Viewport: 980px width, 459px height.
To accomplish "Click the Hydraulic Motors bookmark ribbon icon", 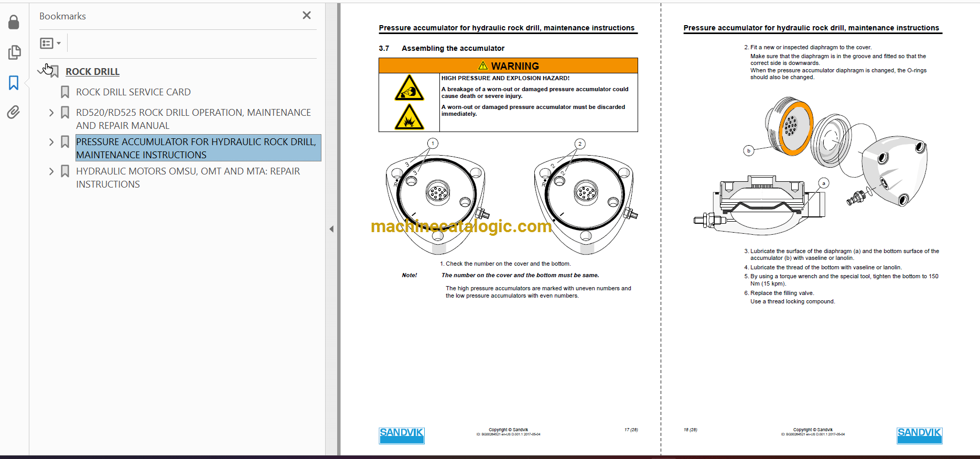I will pos(65,171).
